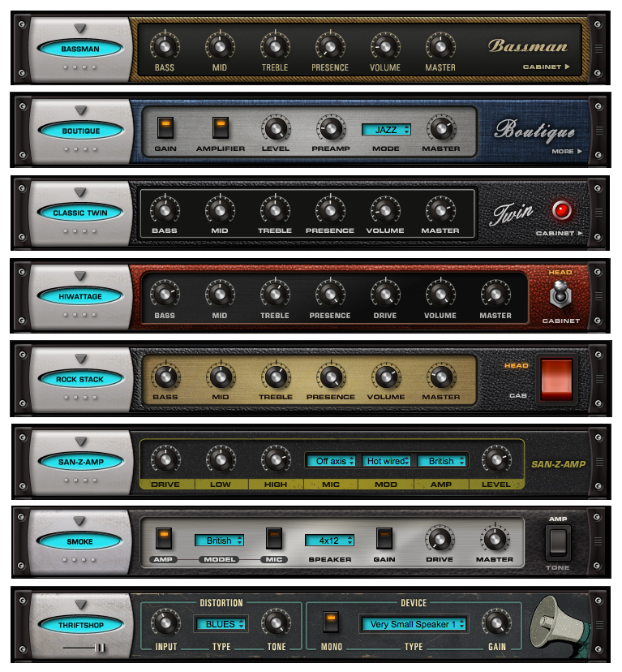
Task: Click the HIWATTAGE name button
Action: [x=80, y=296]
